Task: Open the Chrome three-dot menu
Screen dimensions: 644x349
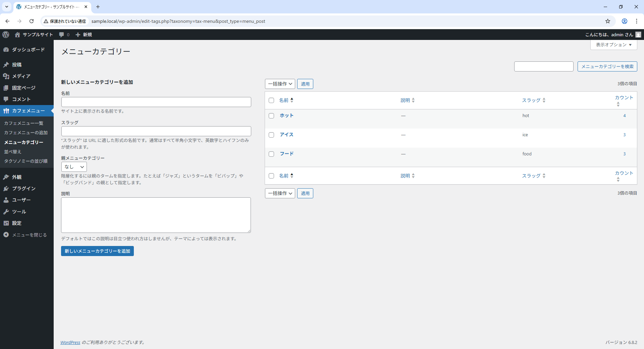Action: click(x=637, y=21)
